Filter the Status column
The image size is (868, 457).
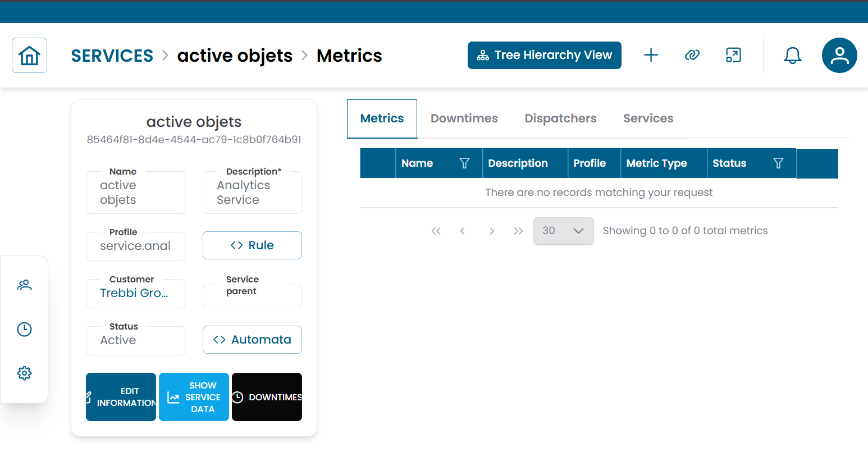[778, 163]
